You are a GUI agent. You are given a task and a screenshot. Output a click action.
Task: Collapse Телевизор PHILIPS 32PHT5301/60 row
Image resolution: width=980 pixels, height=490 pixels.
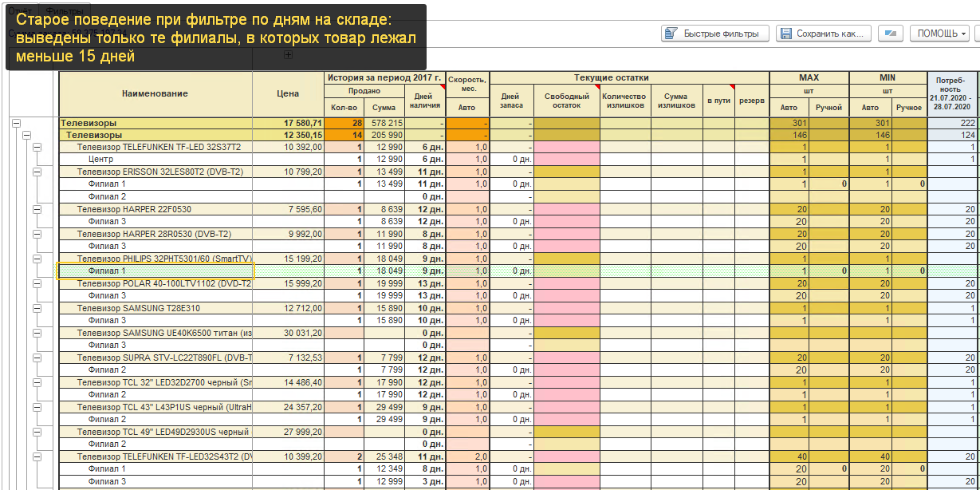tap(37, 259)
